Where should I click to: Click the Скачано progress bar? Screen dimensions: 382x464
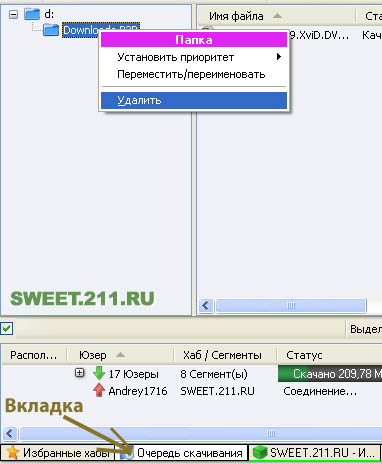(x=330, y=374)
